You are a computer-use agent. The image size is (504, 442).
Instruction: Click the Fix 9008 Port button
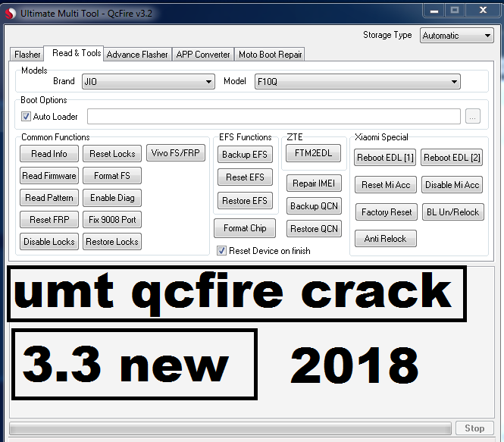[112, 220]
